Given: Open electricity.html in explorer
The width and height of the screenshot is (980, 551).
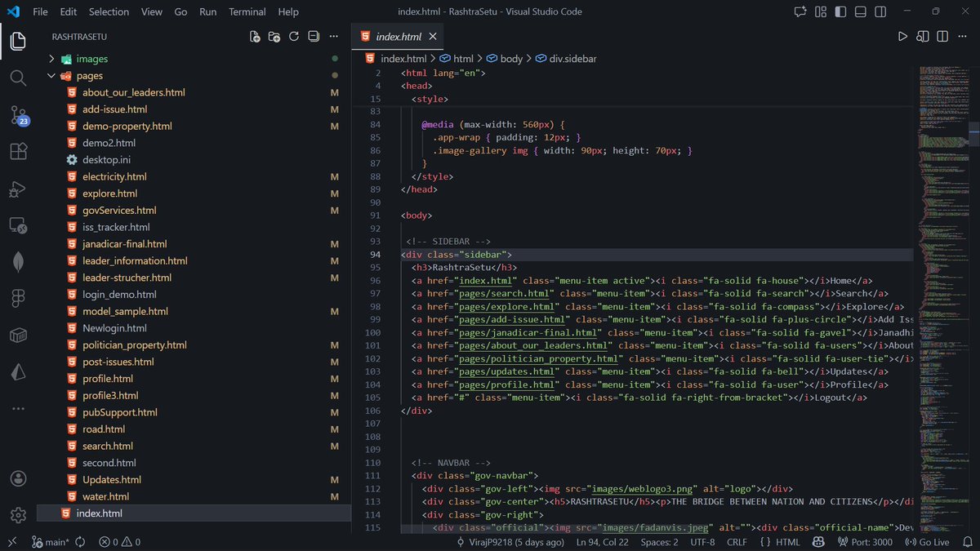Looking at the screenshot, I should [194, 177].
